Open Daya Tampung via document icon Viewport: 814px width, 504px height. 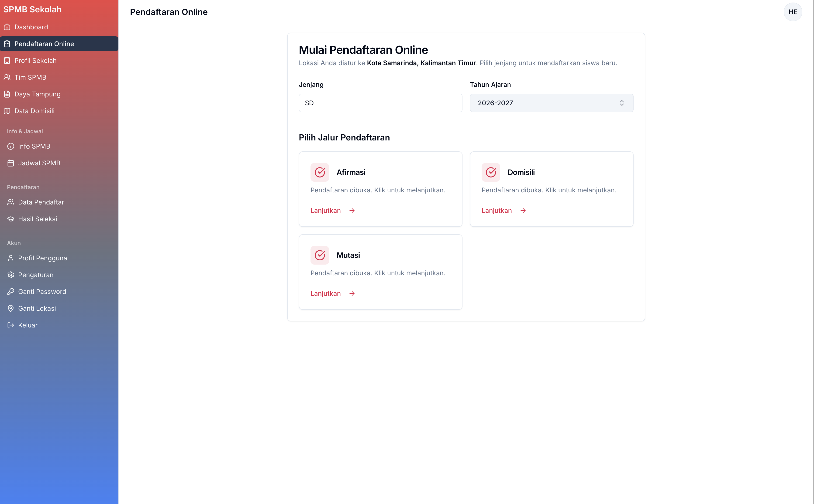(7, 94)
